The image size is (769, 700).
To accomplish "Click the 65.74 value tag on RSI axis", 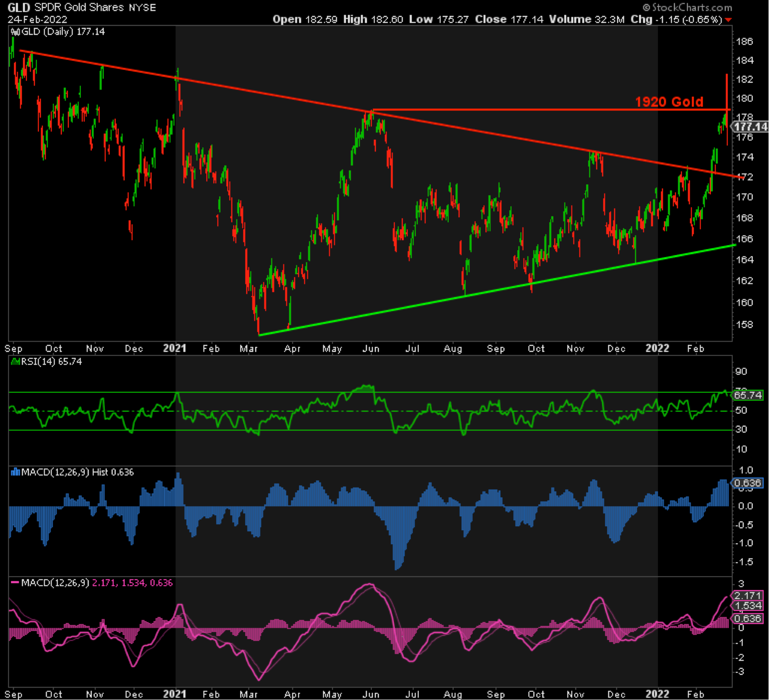I will pyautogui.click(x=748, y=395).
